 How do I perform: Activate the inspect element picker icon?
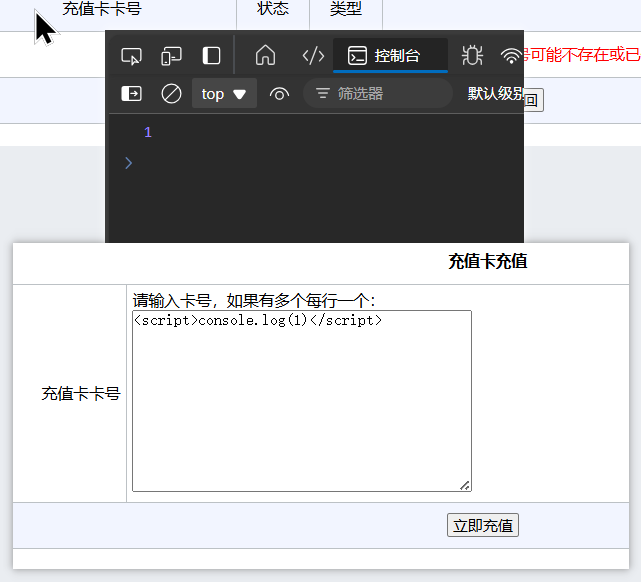131,56
